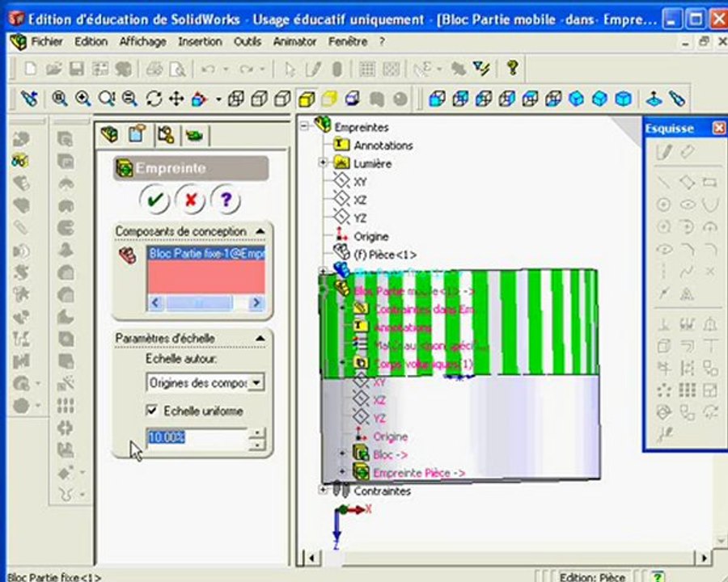Click the wireframe cube display icon
Viewport: 728px width, 582px height.
[x=236, y=99]
